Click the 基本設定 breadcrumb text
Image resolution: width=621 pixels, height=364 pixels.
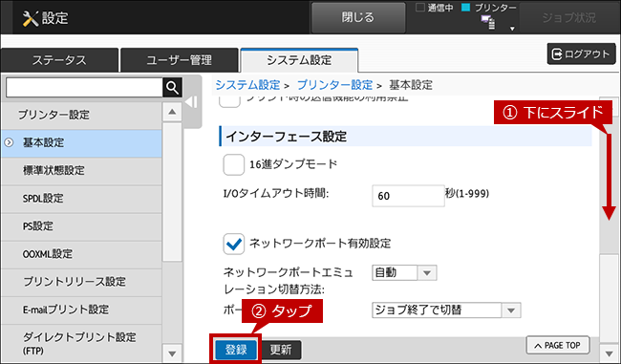pos(411,85)
